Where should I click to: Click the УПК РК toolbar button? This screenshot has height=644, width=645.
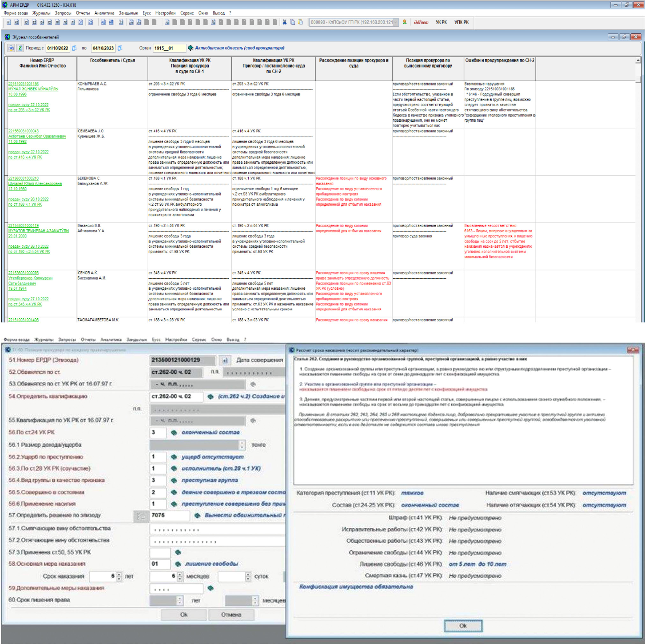461,22
